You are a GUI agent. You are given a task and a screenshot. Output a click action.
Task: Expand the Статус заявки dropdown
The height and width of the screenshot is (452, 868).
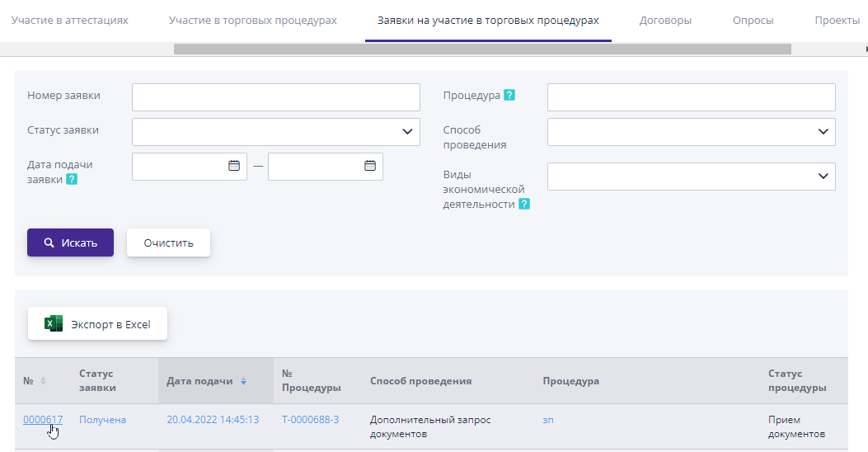[407, 132]
